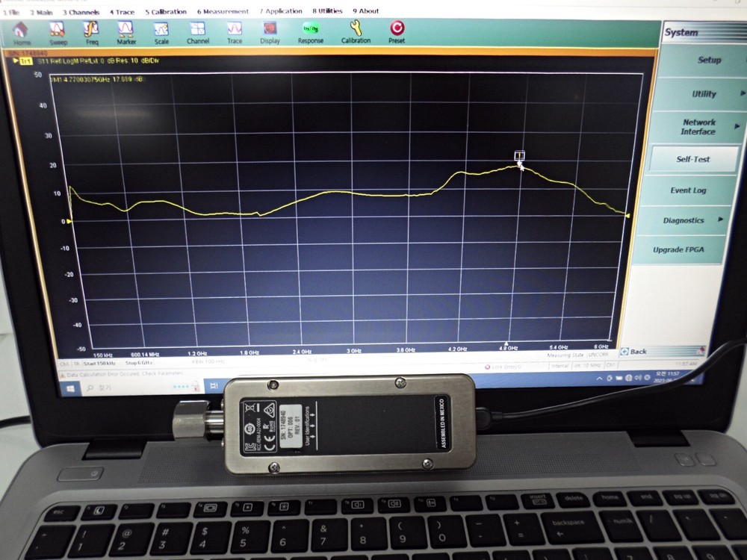Image resolution: width=747 pixels, height=560 pixels.
Task: Open the About menu
Action: coord(365,10)
